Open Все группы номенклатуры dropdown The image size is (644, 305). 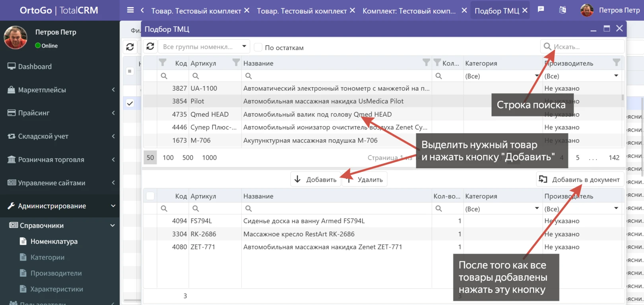204,47
